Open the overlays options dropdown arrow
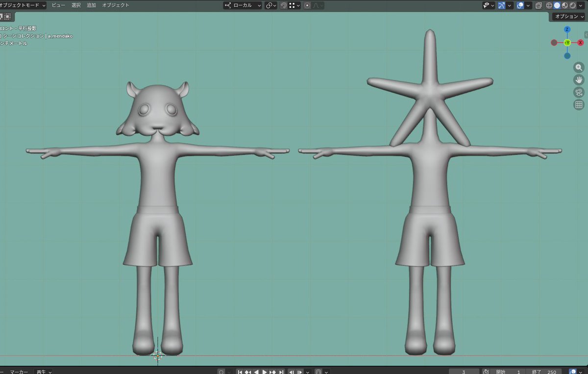The width and height of the screenshot is (588, 374). (x=529, y=5)
